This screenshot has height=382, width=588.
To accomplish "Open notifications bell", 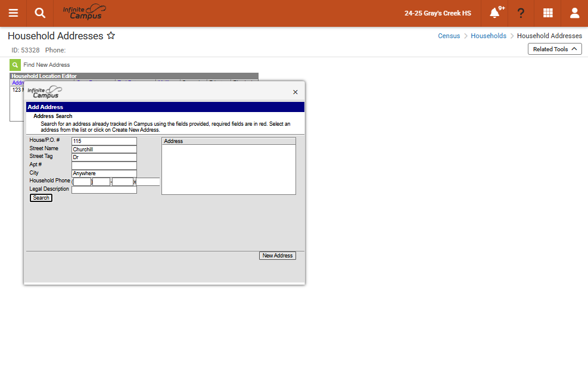I will [494, 13].
